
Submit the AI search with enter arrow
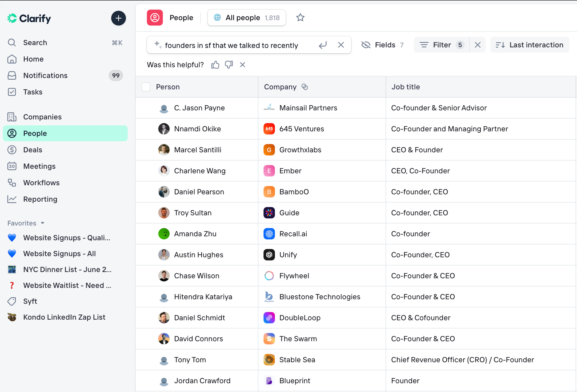323,45
